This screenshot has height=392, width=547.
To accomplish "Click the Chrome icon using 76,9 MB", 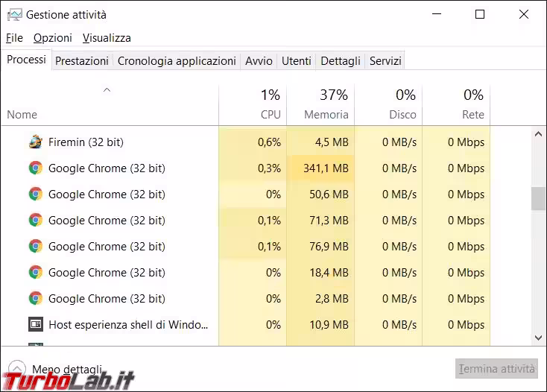I will point(35,247).
